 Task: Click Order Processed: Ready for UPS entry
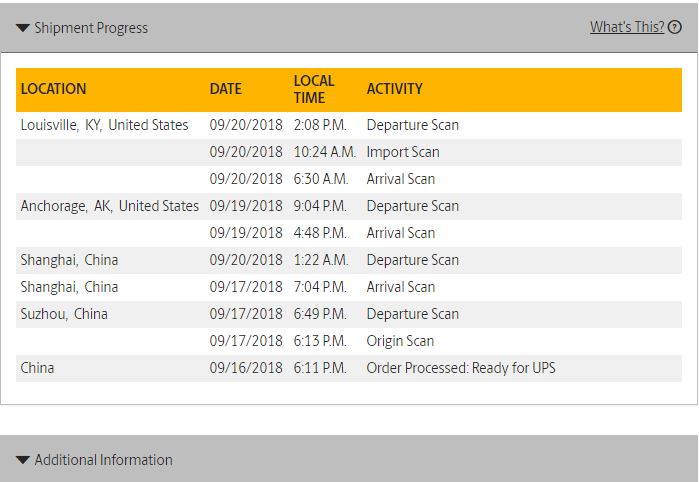point(461,368)
